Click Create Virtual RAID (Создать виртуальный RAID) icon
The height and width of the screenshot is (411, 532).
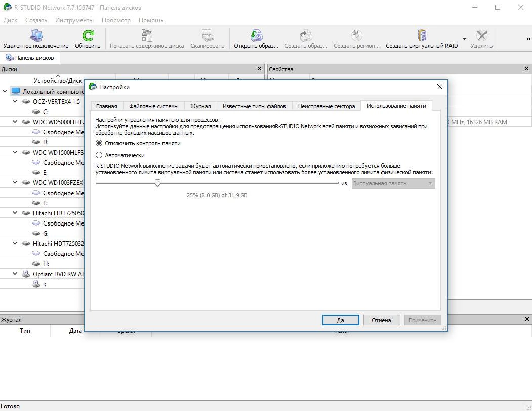pyautogui.click(x=422, y=35)
